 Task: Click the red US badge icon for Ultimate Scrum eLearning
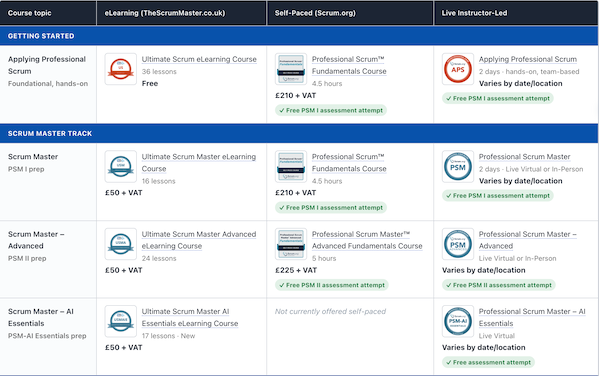(x=121, y=69)
